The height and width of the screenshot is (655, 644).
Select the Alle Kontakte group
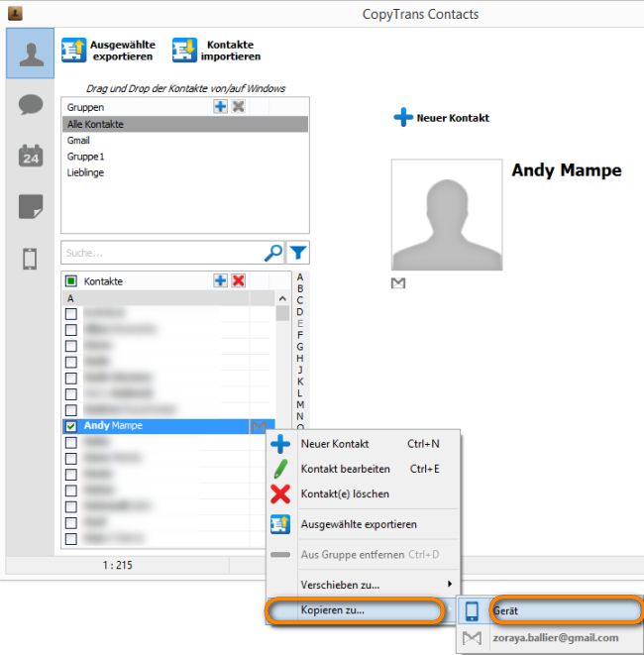(x=185, y=124)
